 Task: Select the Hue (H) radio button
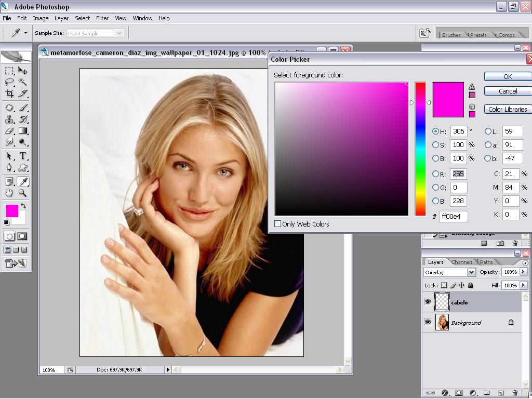435,131
